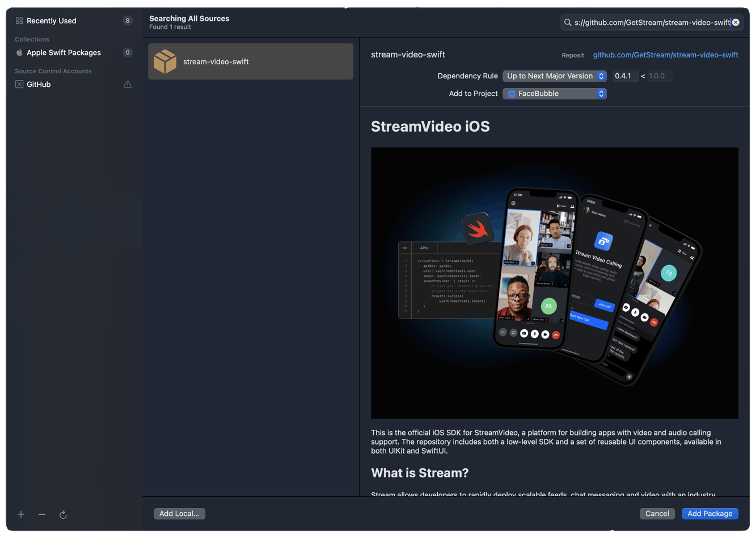Click the refresh collections icon
Screen dimensions: 756x537
coord(63,514)
